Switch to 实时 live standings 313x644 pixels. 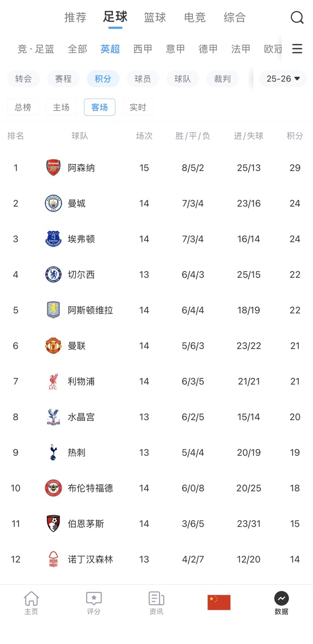[138, 107]
